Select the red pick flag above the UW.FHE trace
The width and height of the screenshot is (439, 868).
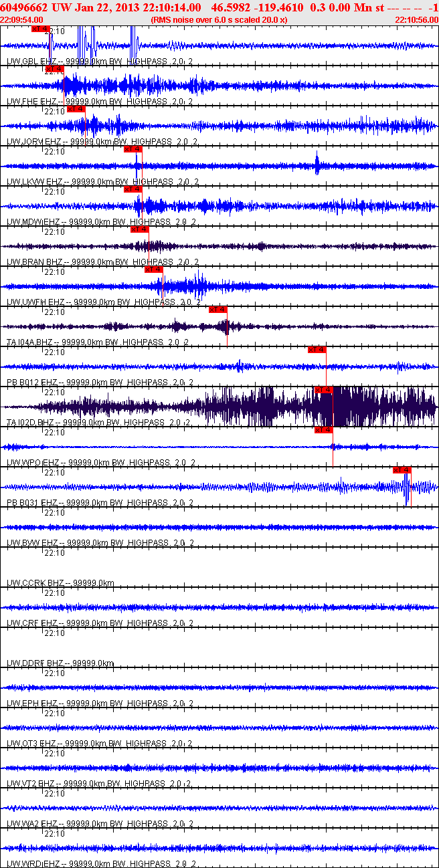point(54,69)
